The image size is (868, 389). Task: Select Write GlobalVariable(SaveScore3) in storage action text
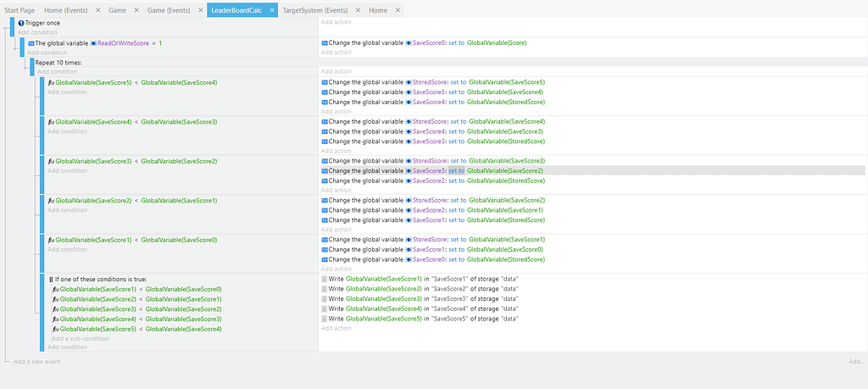pos(424,298)
